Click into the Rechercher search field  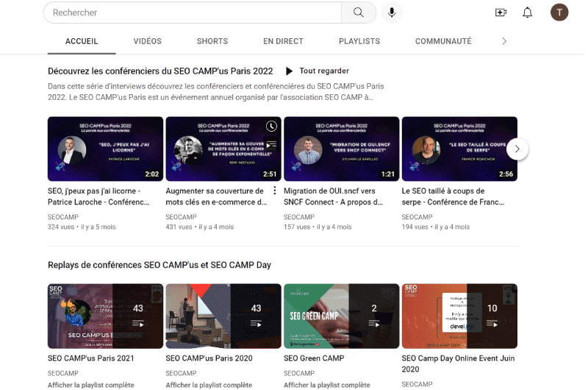pos(193,13)
